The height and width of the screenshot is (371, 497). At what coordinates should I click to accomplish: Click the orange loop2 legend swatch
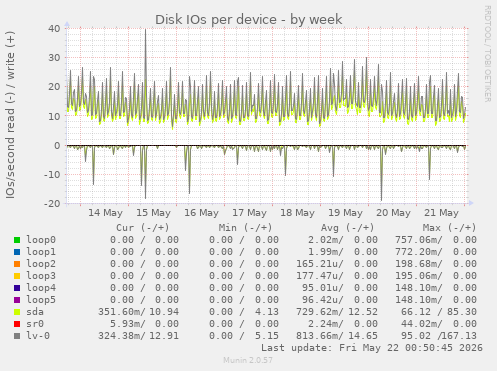17,264
